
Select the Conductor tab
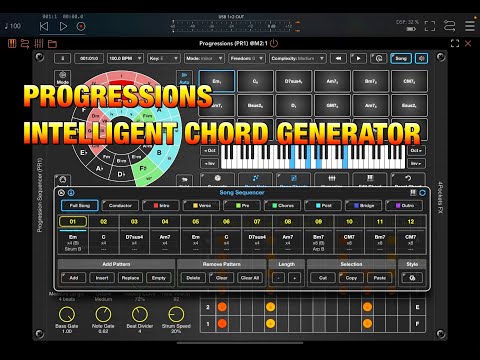[x=120, y=205]
